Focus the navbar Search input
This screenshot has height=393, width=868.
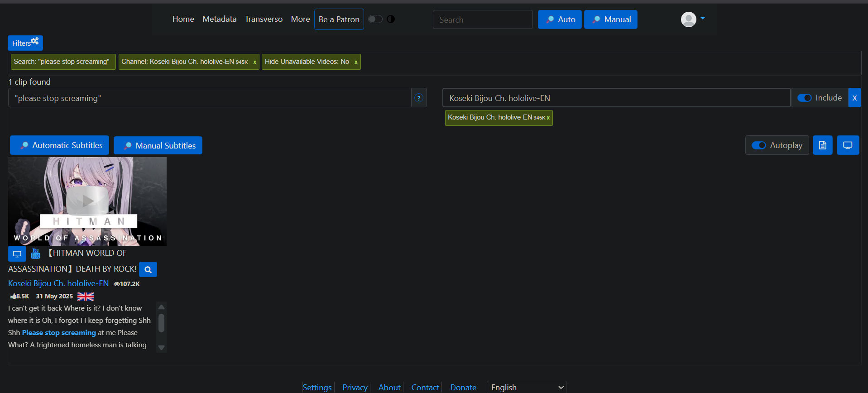coord(483,19)
